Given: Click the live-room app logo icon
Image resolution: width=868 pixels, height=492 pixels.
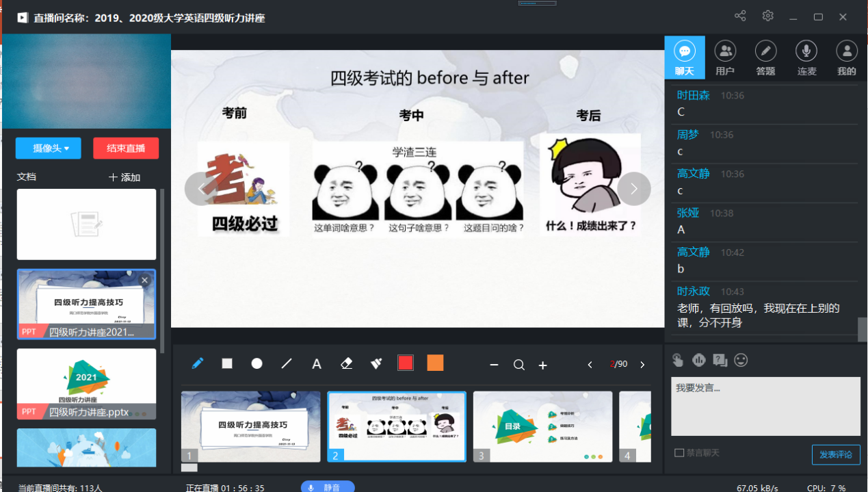Looking at the screenshot, I should click(22, 17).
